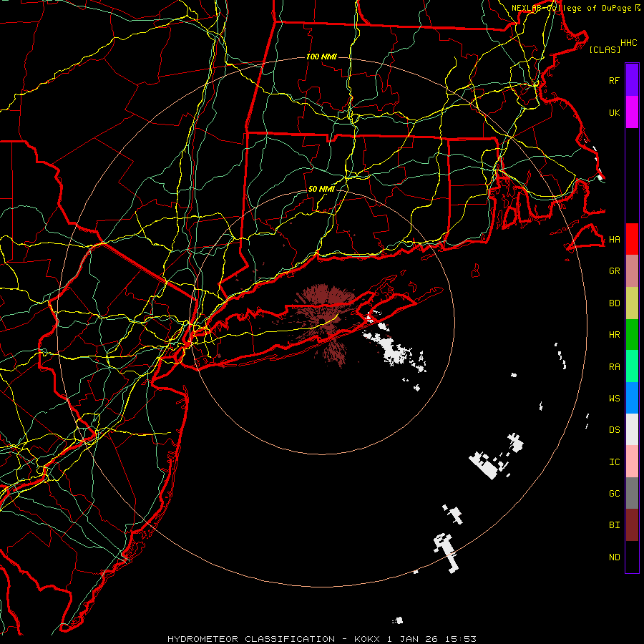Click the GC legend label

pos(614,493)
